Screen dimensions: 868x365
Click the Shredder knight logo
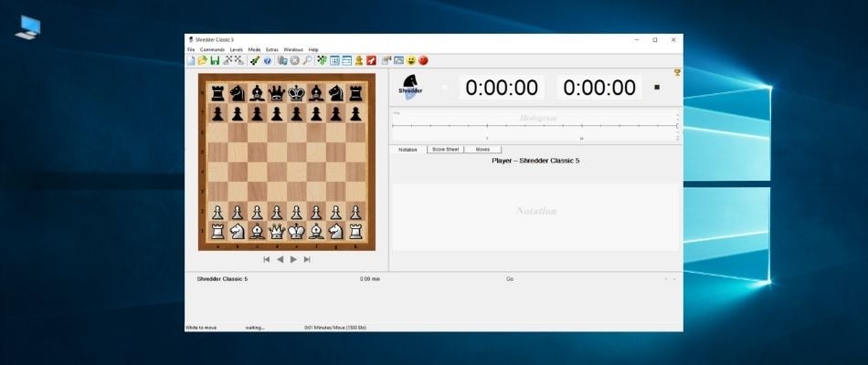point(410,87)
